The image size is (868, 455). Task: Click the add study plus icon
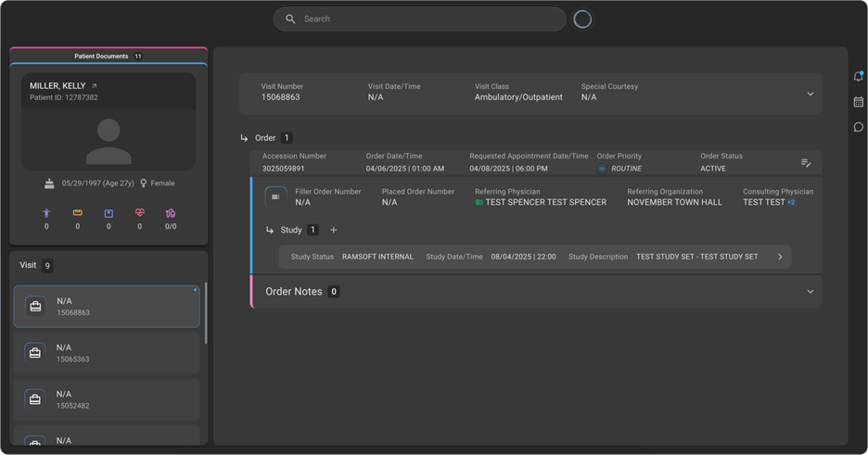pyautogui.click(x=334, y=230)
